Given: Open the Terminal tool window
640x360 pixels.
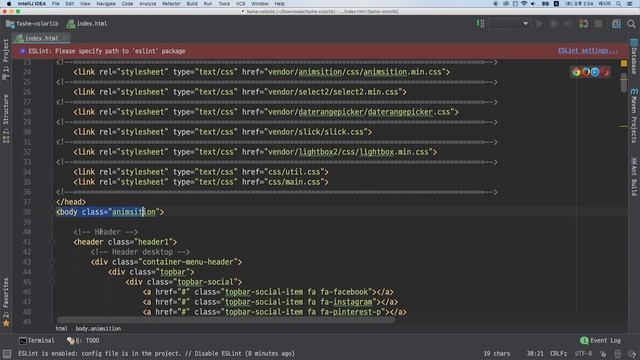Looking at the screenshot, I should pyautogui.click(x=37, y=340).
